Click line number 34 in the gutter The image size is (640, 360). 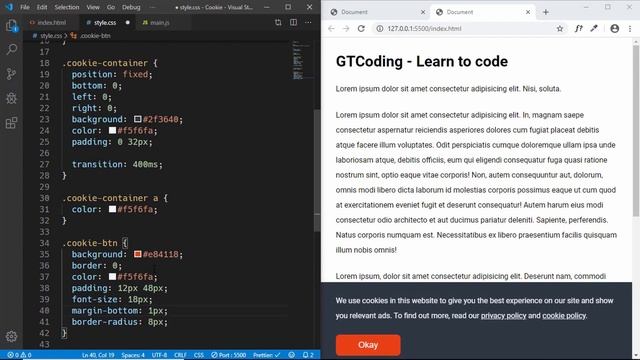coord(44,243)
